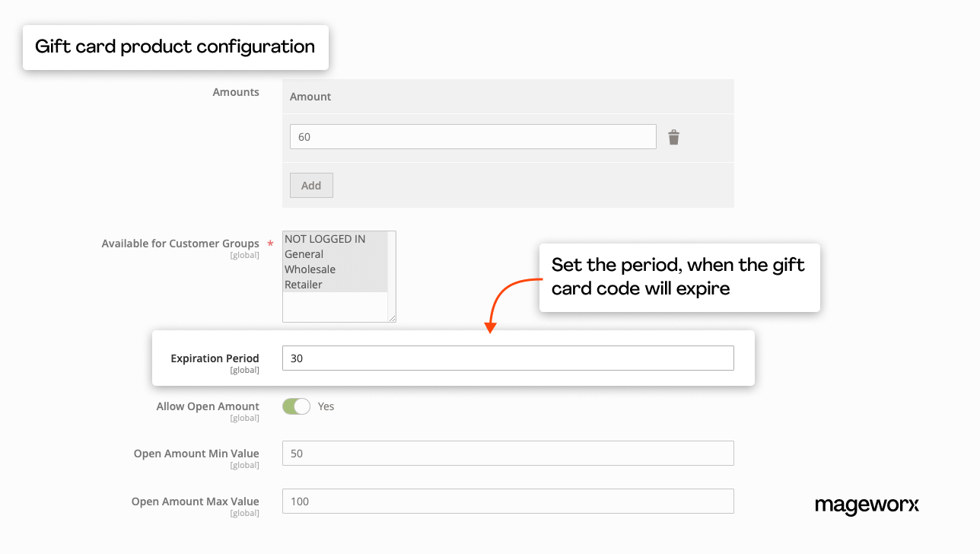Click the expiry period tooltip callout
Viewport: 980px width, 554px height.
click(x=679, y=277)
